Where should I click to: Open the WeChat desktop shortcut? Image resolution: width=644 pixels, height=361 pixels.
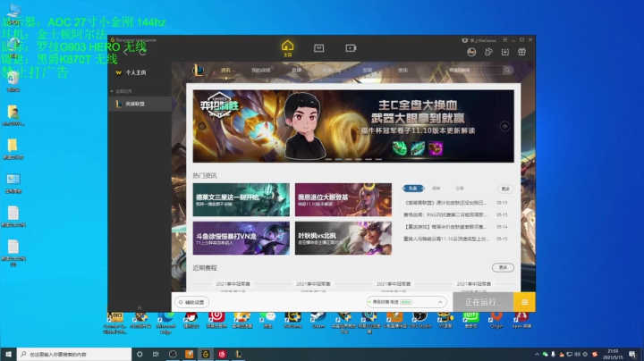click(x=267, y=321)
